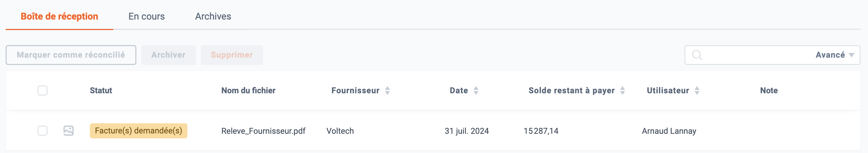Click the Marquer comme réconcilié button
This screenshot has width=868, height=153.
point(71,55)
